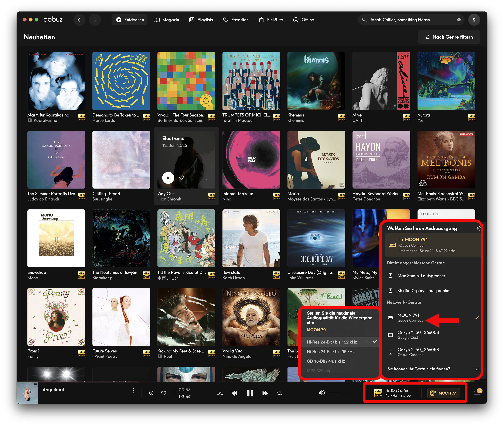The image size is (504, 426).
Task: Favorite the Way Out album heart
Action: (181, 178)
